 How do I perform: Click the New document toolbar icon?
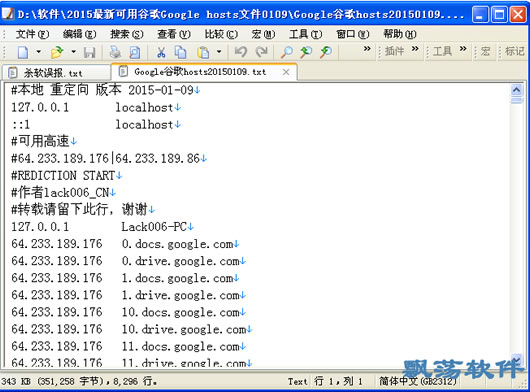click(x=23, y=52)
